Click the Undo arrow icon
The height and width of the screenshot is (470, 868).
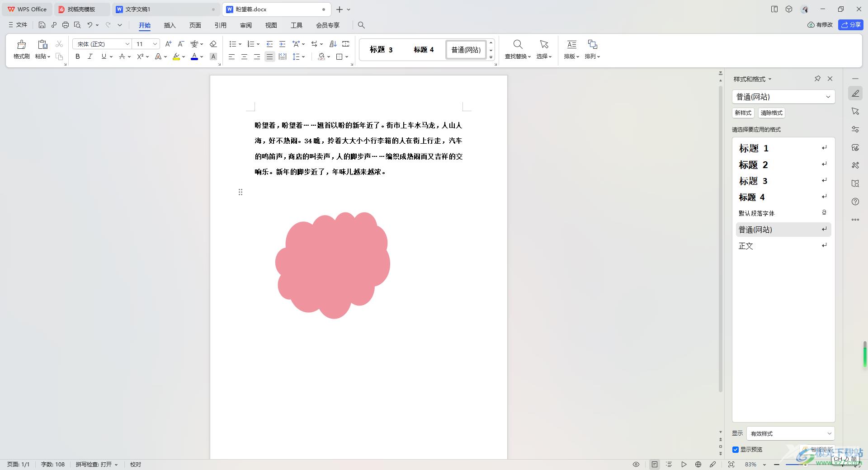click(x=90, y=25)
